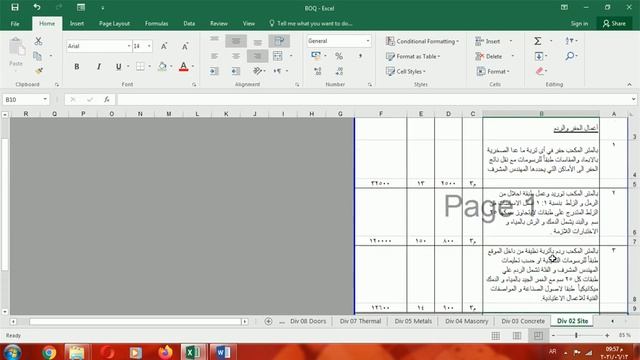This screenshot has width=640, height=360.
Task: Open the Review ribbon tab
Action: (219, 24)
